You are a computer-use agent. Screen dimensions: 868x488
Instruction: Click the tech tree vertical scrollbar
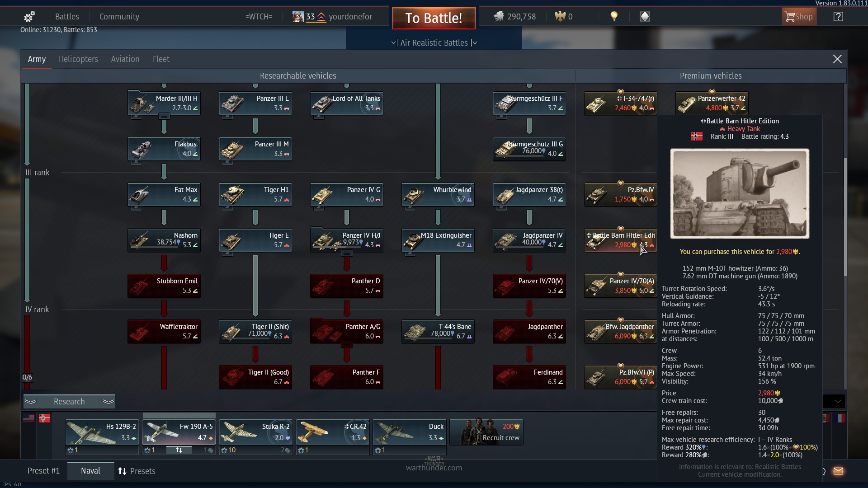[x=845, y=217]
